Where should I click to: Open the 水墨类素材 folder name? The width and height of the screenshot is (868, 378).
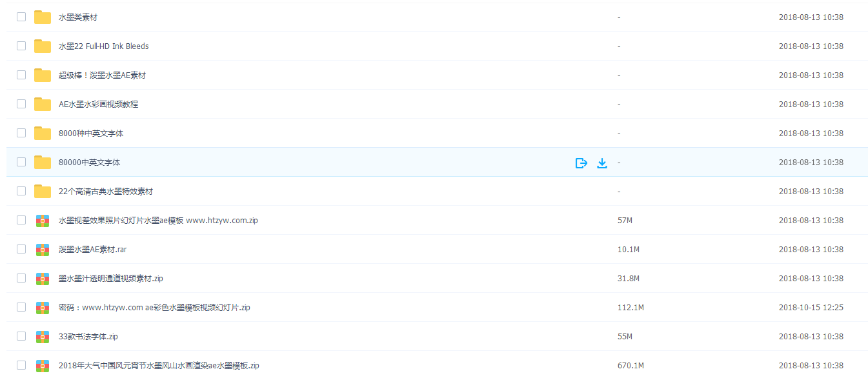[x=78, y=17]
